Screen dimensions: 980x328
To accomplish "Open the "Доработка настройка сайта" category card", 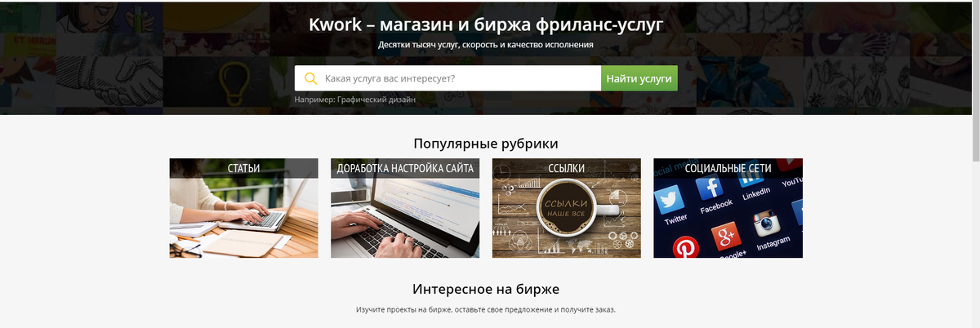I will (x=405, y=208).
